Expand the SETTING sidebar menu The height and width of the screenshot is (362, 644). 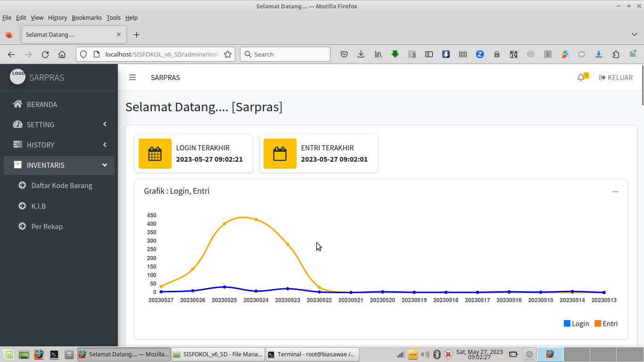[x=59, y=124]
